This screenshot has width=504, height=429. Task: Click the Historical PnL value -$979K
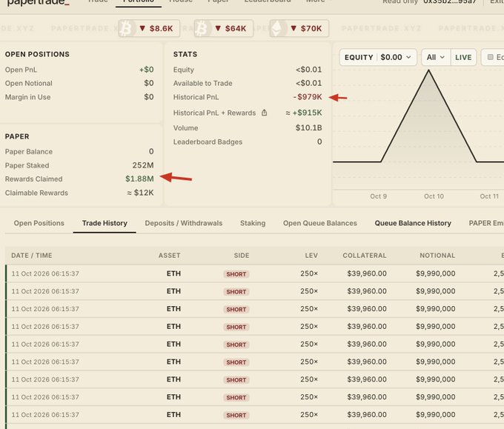coord(308,97)
